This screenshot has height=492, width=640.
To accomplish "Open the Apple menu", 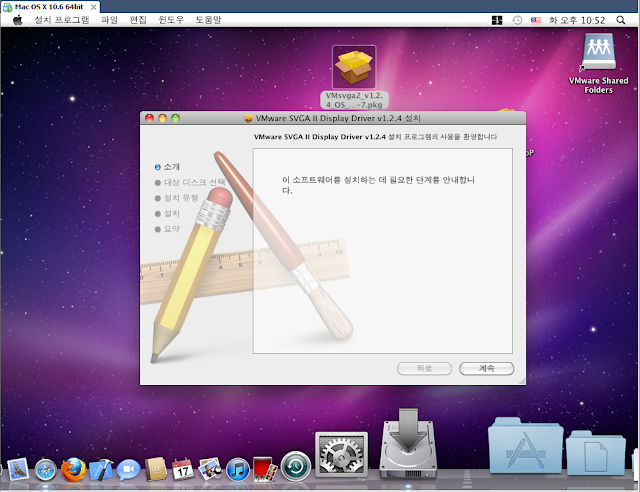I will pos(18,20).
